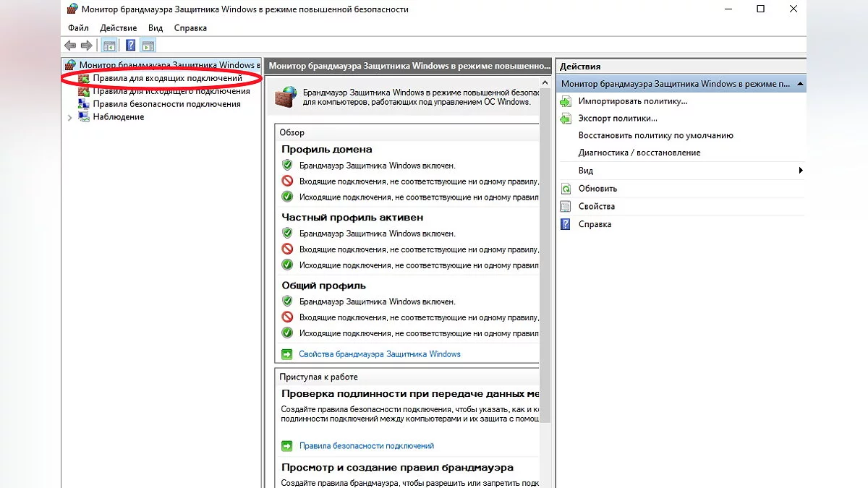Click the green import icon beside 'Импортировать политику...'
The image size is (868, 488).
pyautogui.click(x=566, y=101)
